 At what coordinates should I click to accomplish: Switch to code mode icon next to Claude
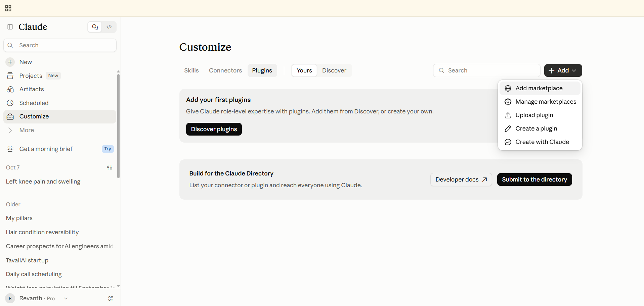[109, 27]
